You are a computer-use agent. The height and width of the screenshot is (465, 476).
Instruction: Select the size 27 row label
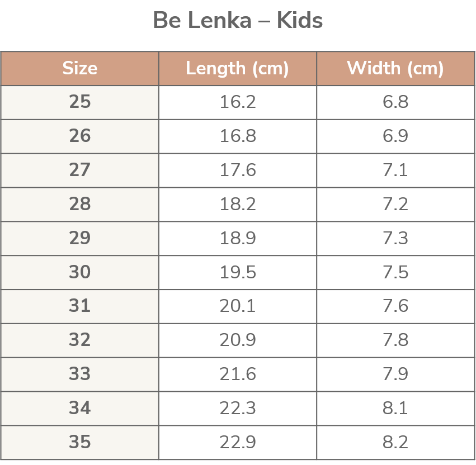(x=79, y=170)
